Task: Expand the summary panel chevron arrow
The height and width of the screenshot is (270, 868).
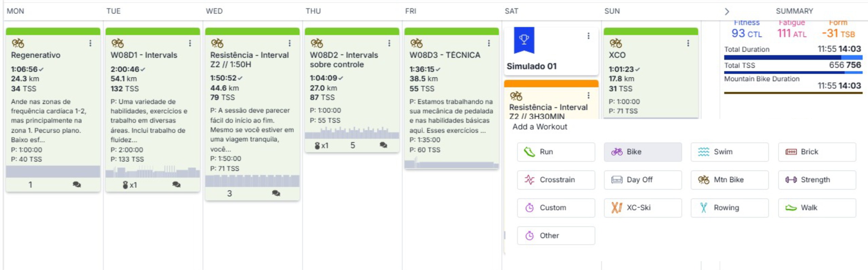Action: (x=727, y=12)
